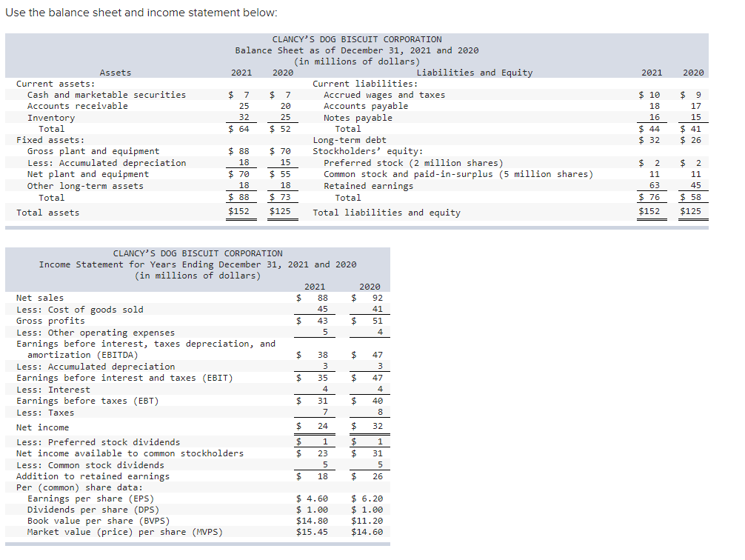This screenshot has width=745, height=560.
Task: Click the 2021 total assets value '$152'
Action: [x=238, y=210]
